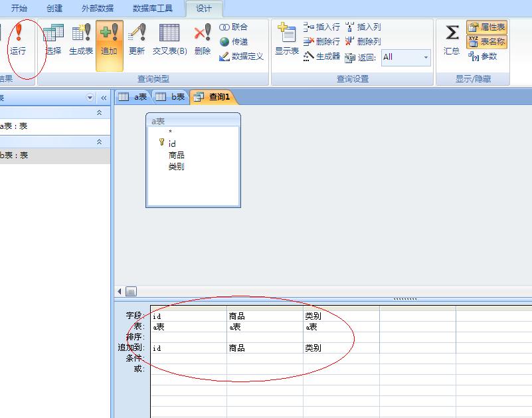532x418 pixels.
Task: Click the a表 cell under id column
Action: 189,327
